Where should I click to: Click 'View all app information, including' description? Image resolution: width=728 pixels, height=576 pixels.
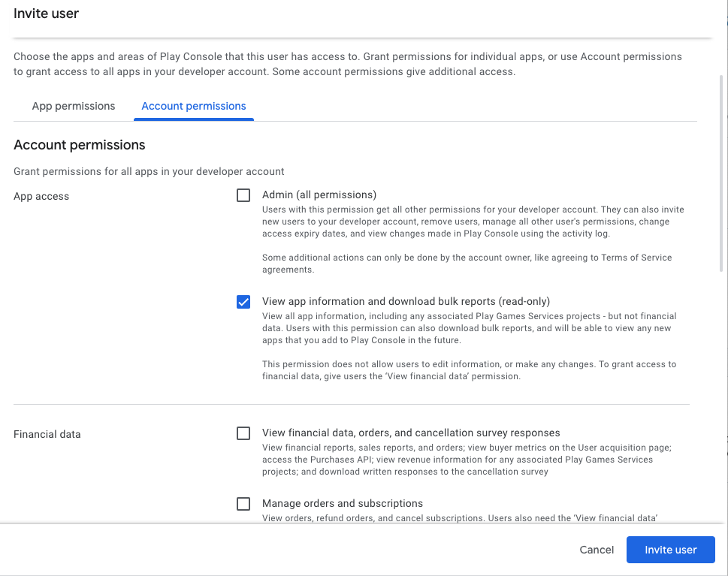469,328
